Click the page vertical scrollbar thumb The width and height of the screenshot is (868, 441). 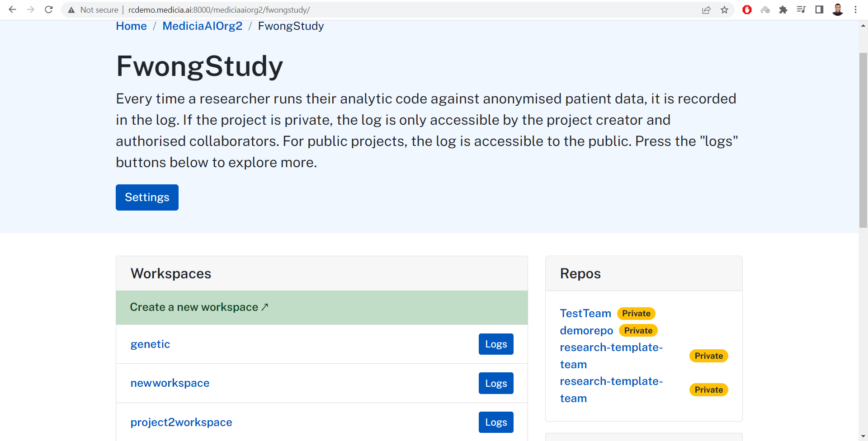coord(863,140)
